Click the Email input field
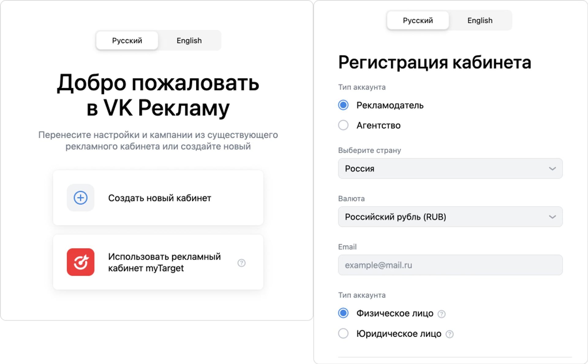This screenshot has height=364, width=588. pos(450,265)
